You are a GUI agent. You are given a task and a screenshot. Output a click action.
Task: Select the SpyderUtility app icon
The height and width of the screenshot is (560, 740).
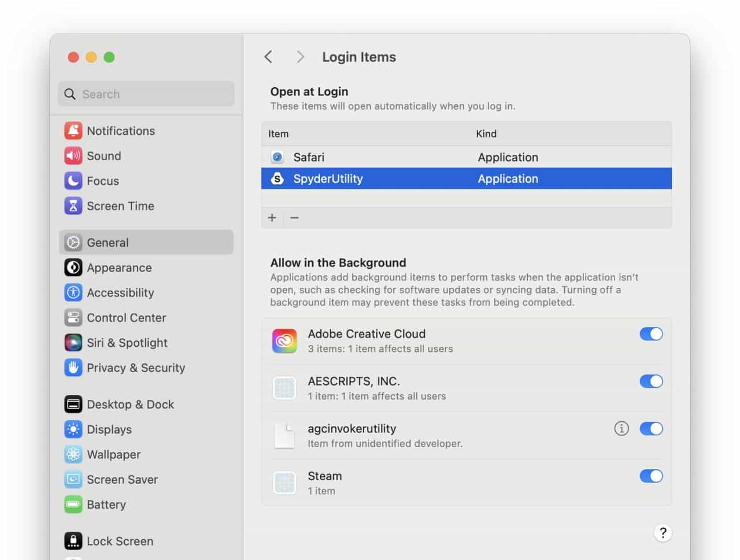277,179
